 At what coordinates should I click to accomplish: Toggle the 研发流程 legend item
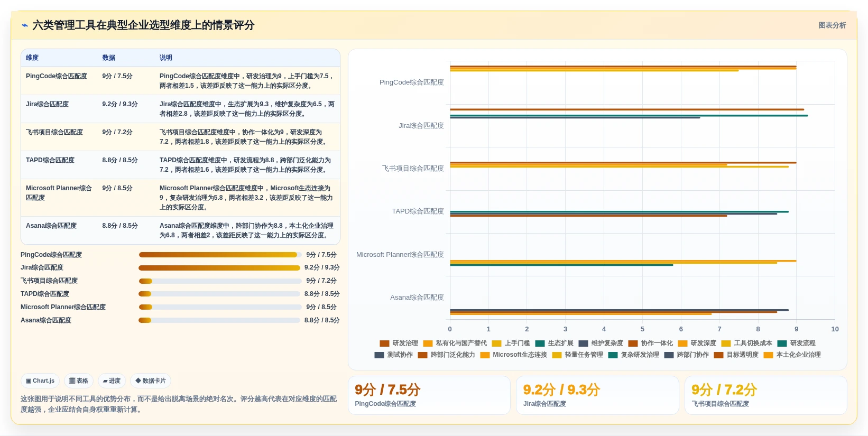796,343
